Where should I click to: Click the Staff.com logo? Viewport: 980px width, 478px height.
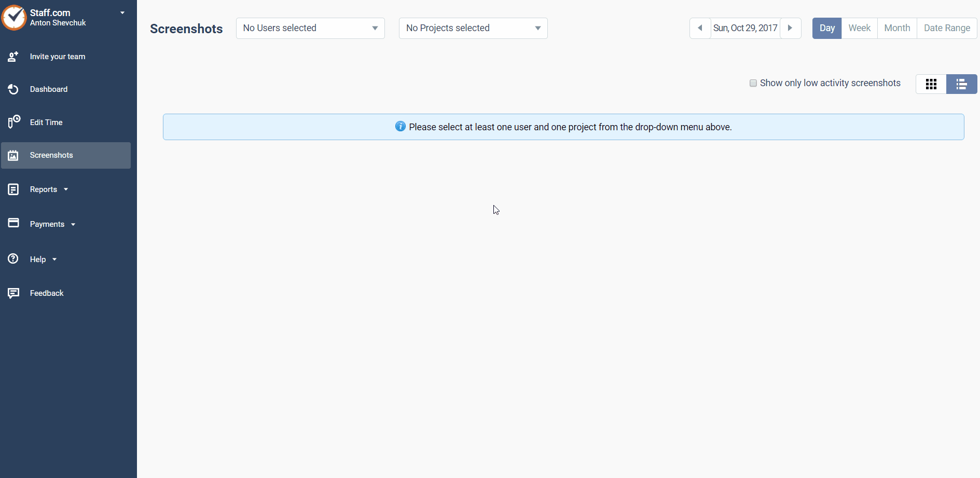(x=14, y=17)
